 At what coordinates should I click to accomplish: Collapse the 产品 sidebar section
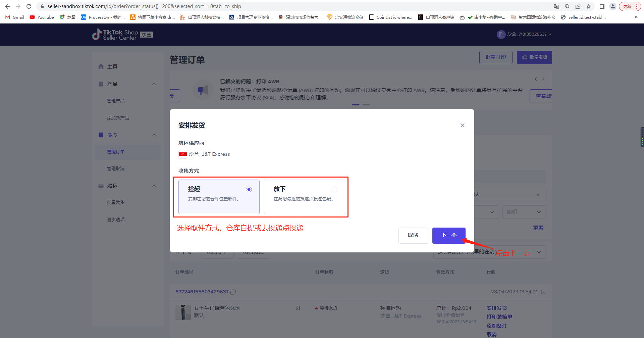point(154,84)
